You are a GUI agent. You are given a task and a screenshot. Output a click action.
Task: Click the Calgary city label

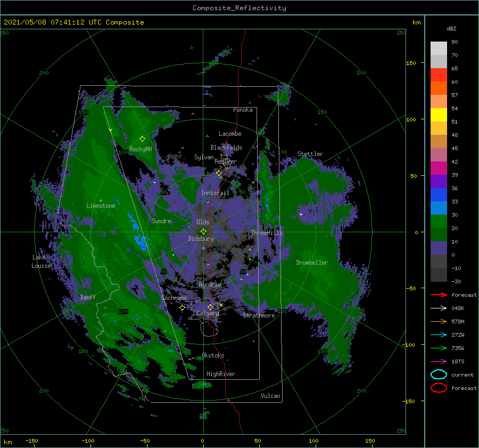(208, 313)
